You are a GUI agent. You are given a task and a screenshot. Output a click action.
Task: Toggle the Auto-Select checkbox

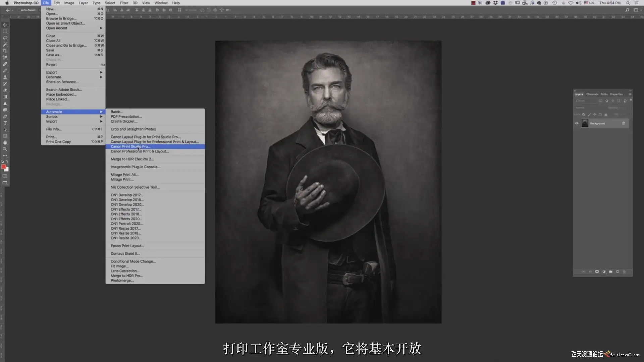(19, 10)
